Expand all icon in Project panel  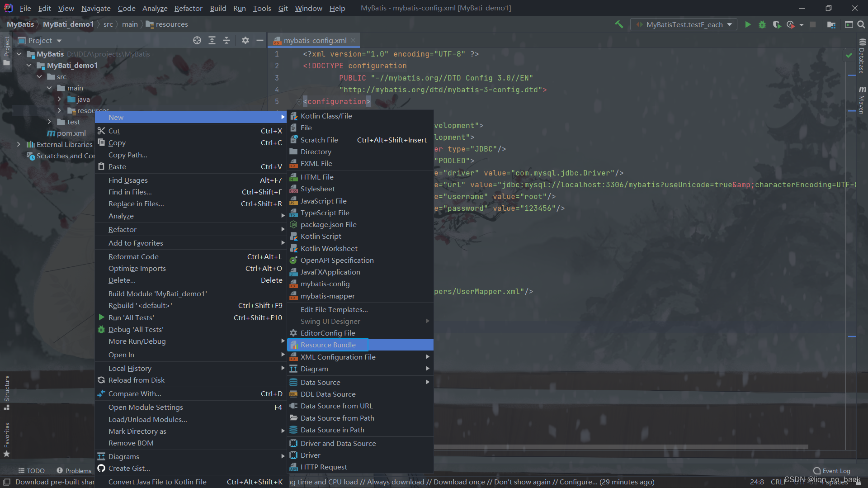[212, 40]
